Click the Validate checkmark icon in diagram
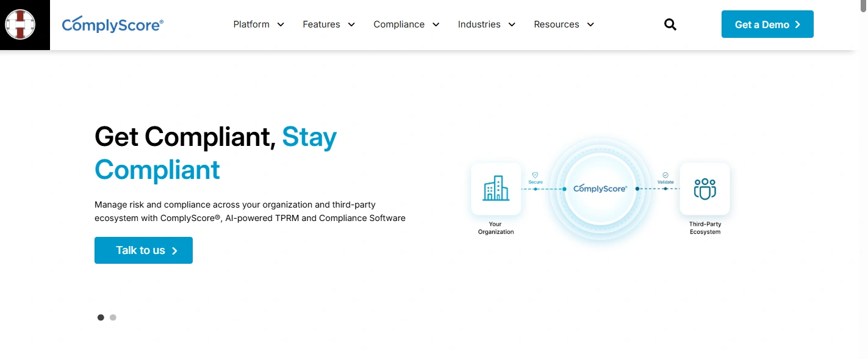Image resolution: width=868 pixels, height=359 pixels. click(665, 175)
